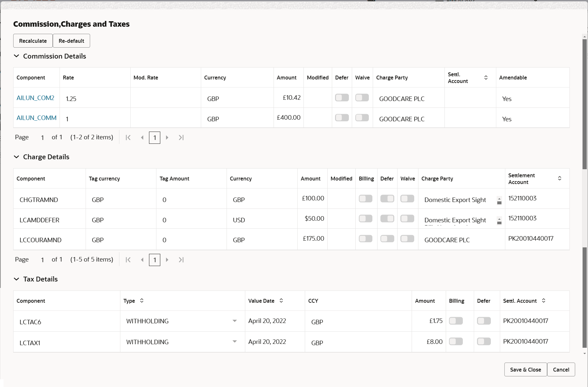Click the Save & Close button
This screenshot has width=588, height=387.
[525, 369]
